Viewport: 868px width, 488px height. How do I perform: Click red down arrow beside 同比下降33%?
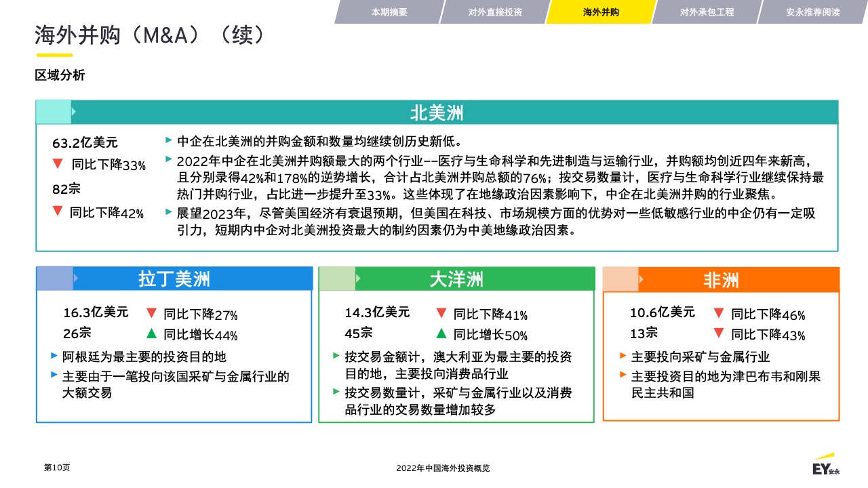58,163
